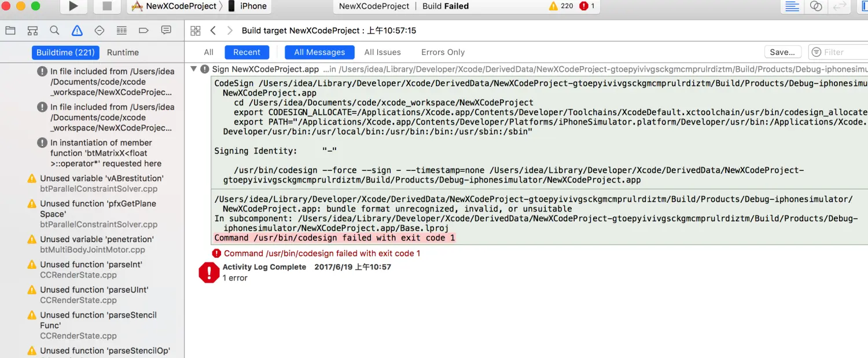This screenshot has width=868, height=358.
Task: Go forward using the right chevron
Action: click(230, 31)
